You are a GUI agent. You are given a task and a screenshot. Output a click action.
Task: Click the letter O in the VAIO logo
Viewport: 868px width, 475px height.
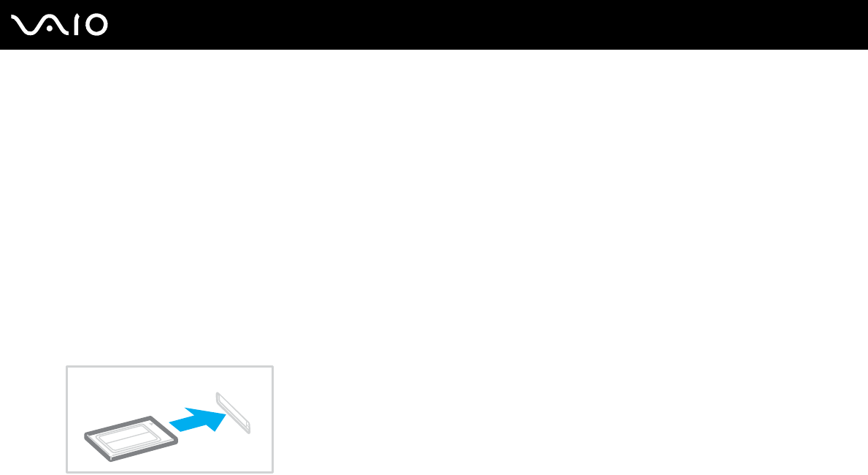96,25
